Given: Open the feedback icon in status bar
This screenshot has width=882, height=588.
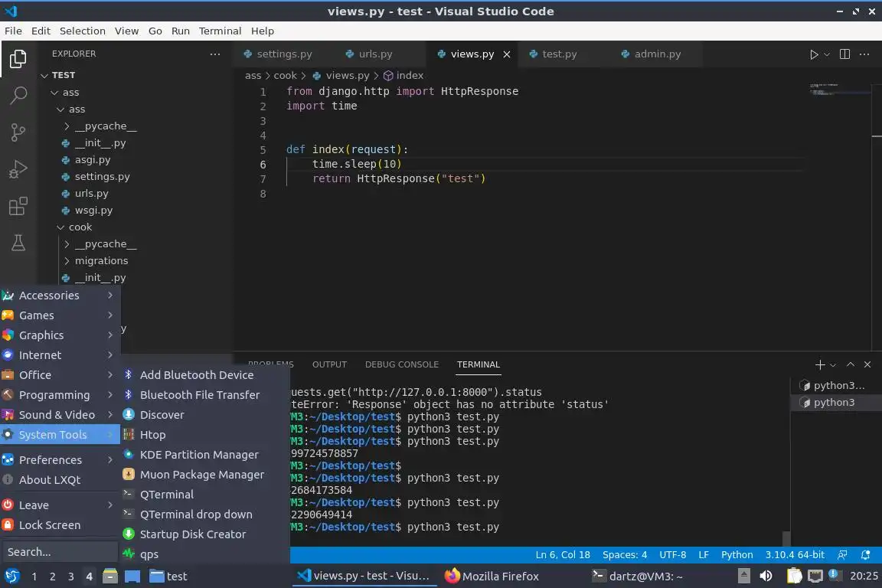Looking at the screenshot, I should pos(842,555).
